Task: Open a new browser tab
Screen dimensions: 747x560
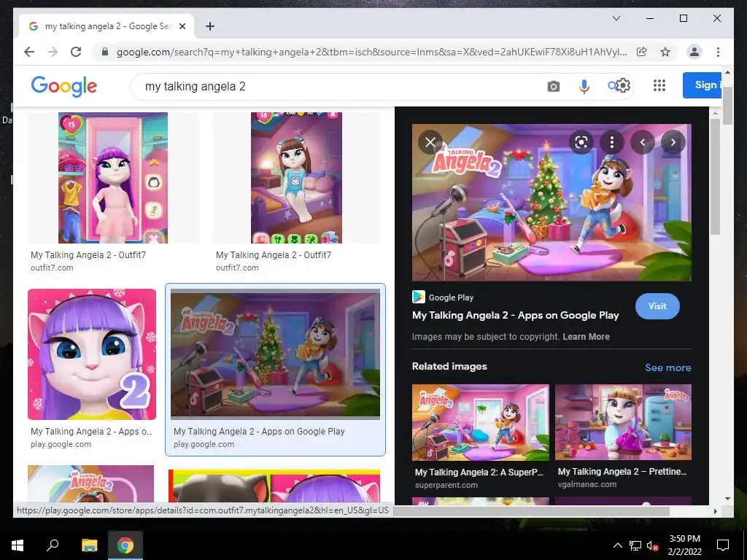Action: pyautogui.click(x=209, y=27)
